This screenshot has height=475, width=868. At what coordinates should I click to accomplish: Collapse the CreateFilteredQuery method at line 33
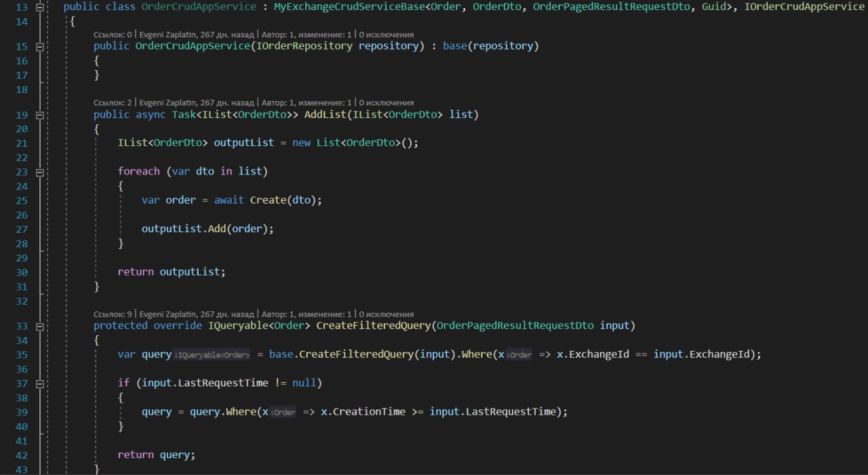pos(39,326)
